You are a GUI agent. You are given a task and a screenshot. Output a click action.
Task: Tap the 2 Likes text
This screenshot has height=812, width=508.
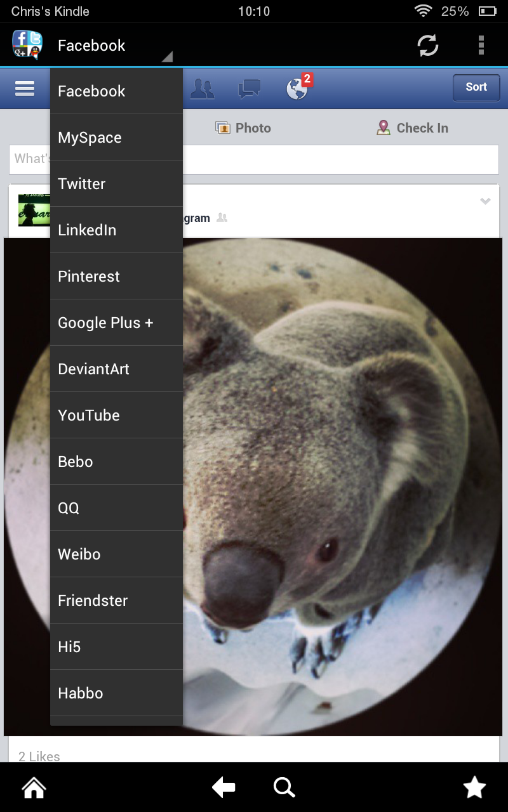[39, 756]
